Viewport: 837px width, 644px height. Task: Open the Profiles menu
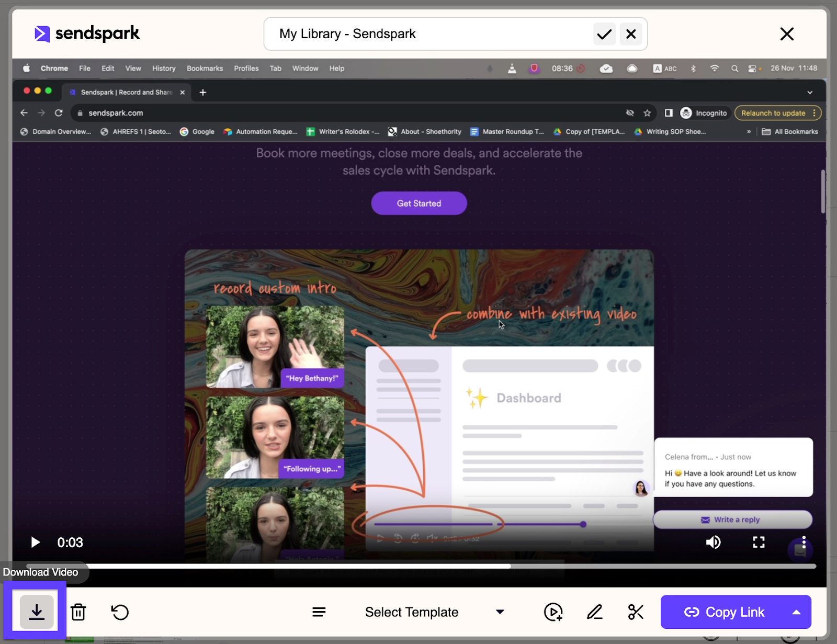246,69
